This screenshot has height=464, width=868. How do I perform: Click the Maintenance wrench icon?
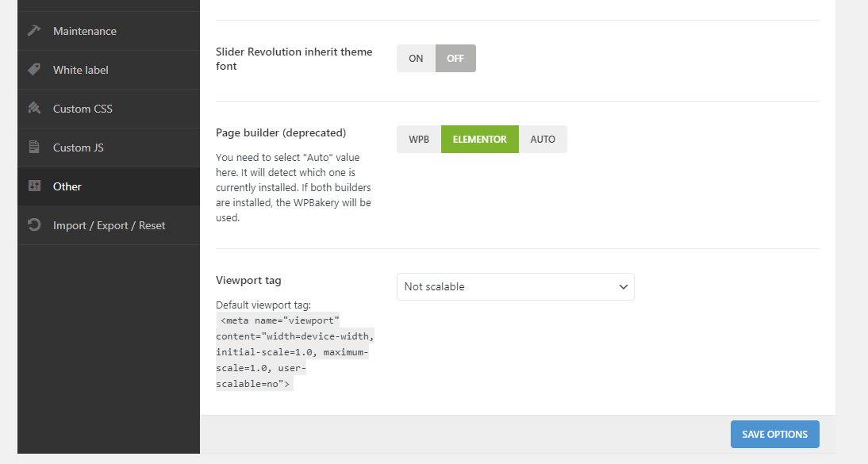point(34,31)
